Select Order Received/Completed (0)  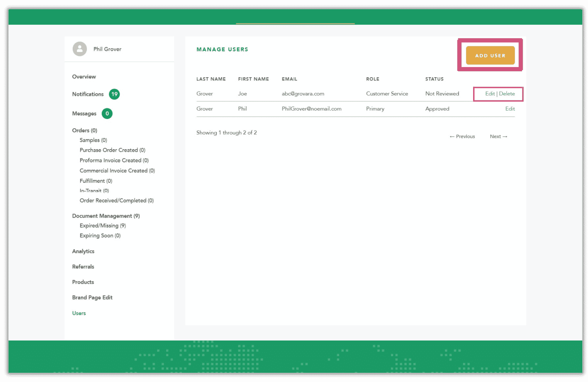[117, 201]
